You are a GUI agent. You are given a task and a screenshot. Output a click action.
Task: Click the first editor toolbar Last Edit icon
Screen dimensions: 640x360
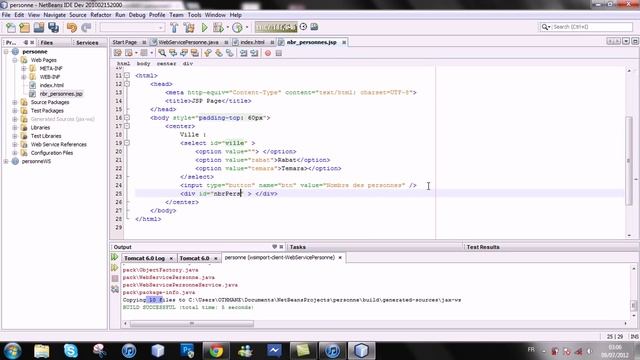(x=118, y=53)
